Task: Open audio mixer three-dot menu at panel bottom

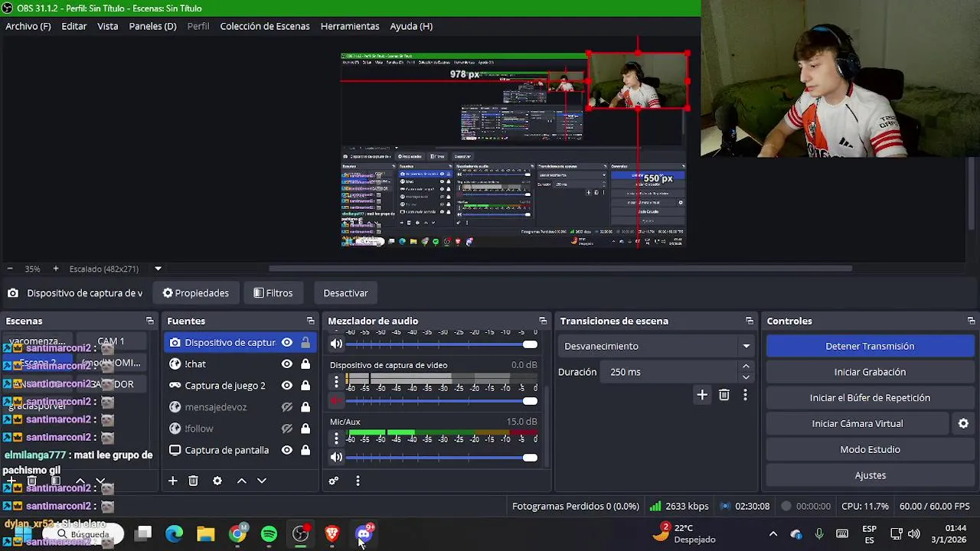Action: click(x=358, y=481)
